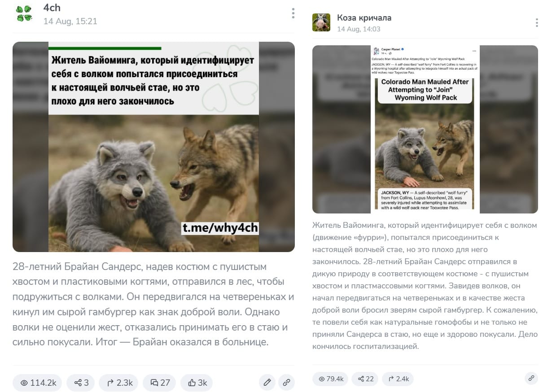The image size is (552, 392).
Task: Click the 22 shares badge
Action: [x=365, y=379]
